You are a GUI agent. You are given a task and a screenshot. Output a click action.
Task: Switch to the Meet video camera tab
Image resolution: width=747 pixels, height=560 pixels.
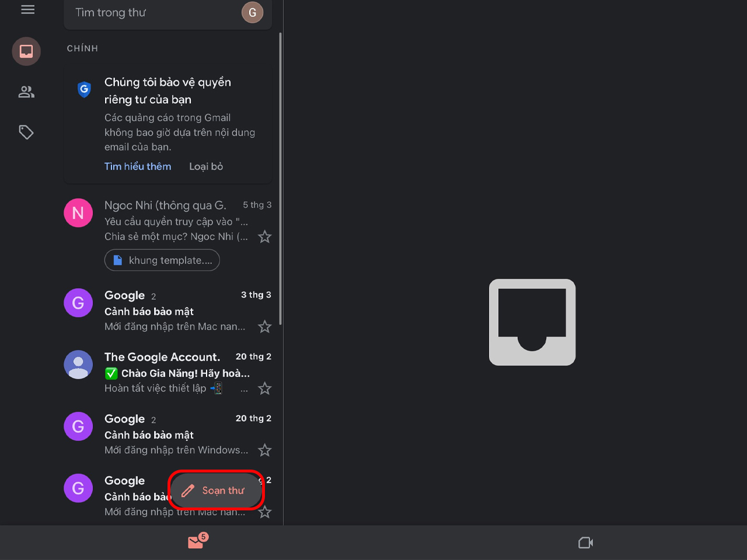(x=585, y=543)
